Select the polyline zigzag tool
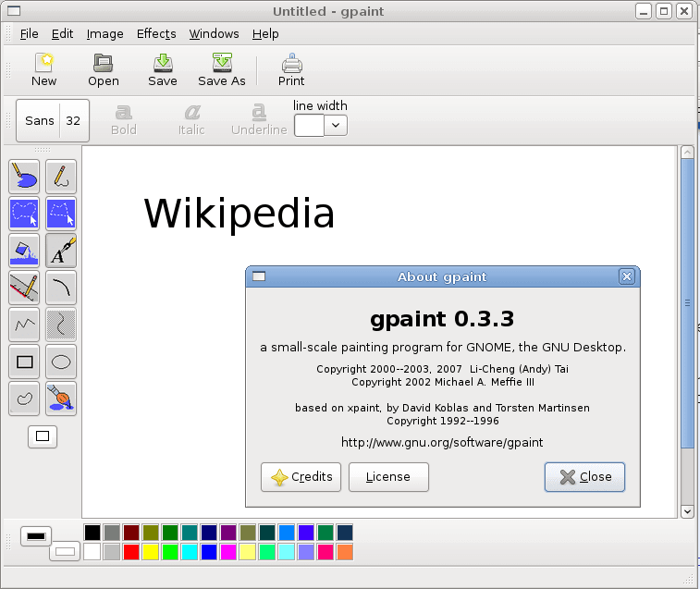The width and height of the screenshot is (700, 589). point(24,324)
